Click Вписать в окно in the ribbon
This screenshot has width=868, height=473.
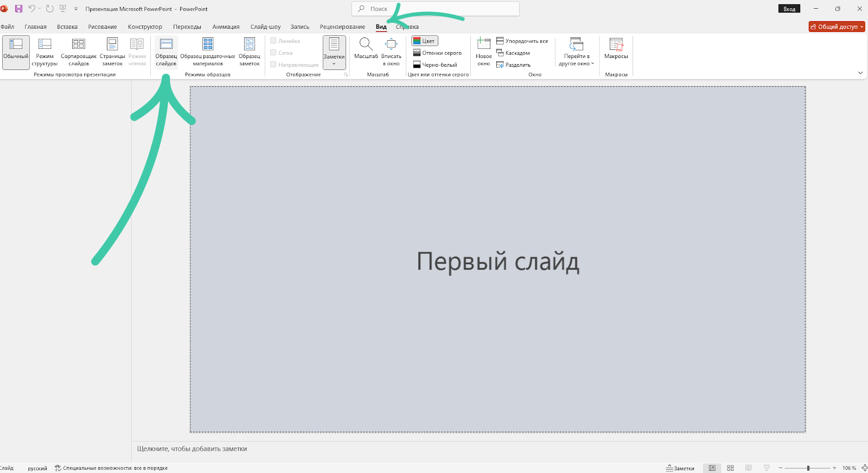pos(391,53)
